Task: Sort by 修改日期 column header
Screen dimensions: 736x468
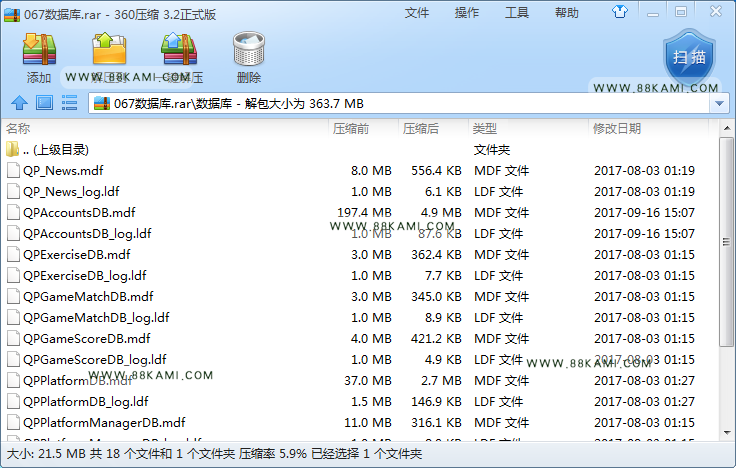Action: point(617,129)
